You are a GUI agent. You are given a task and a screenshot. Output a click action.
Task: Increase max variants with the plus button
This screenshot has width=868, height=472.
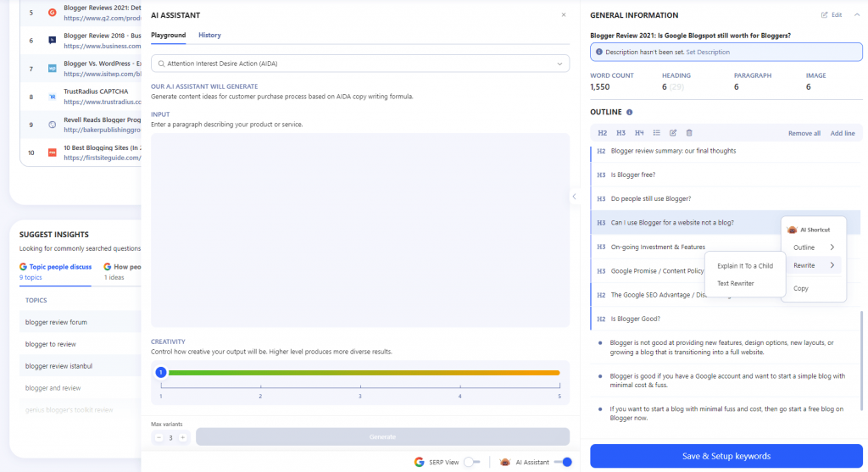click(x=183, y=438)
